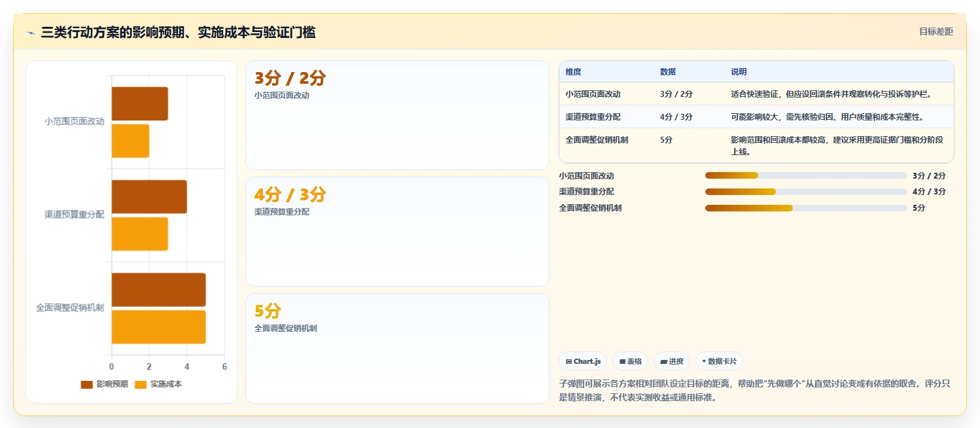This screenshot has width=980, height=428.
Task: Click the 4分 / 3分 data card
Action: coord(397,232)
